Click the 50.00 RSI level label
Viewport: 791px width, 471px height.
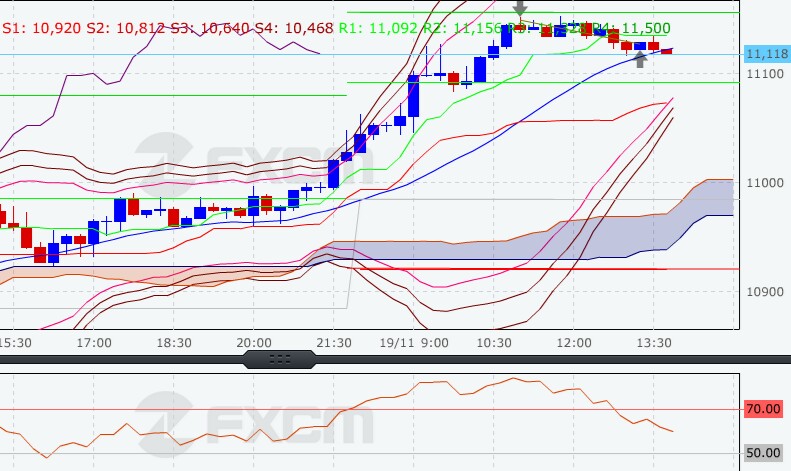[763, 452]
